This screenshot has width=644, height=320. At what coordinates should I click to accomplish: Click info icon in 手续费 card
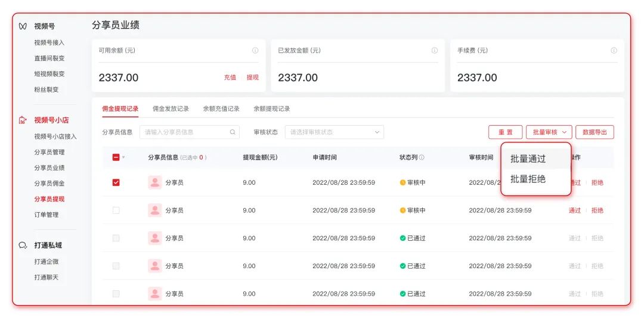point(614,51)
